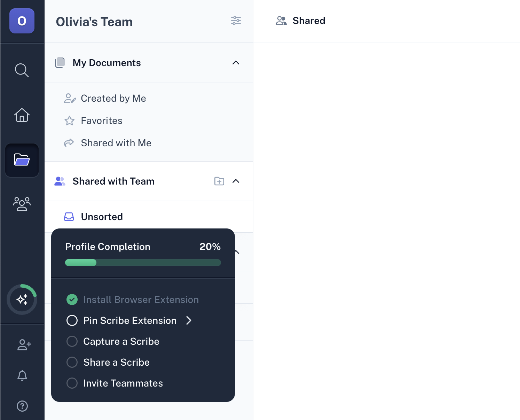
Task: Open the Favorites list
Action: click(101, 120)
